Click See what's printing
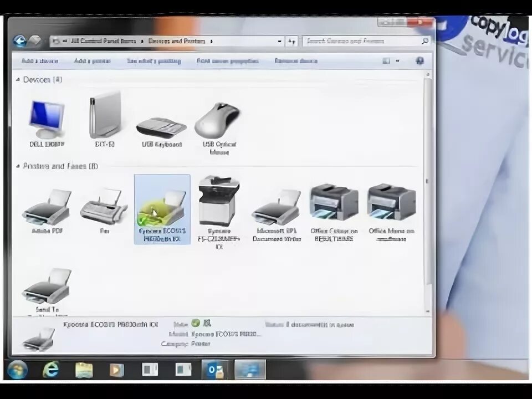This screenshot has width=532, height=399. [x=154, y=61]
